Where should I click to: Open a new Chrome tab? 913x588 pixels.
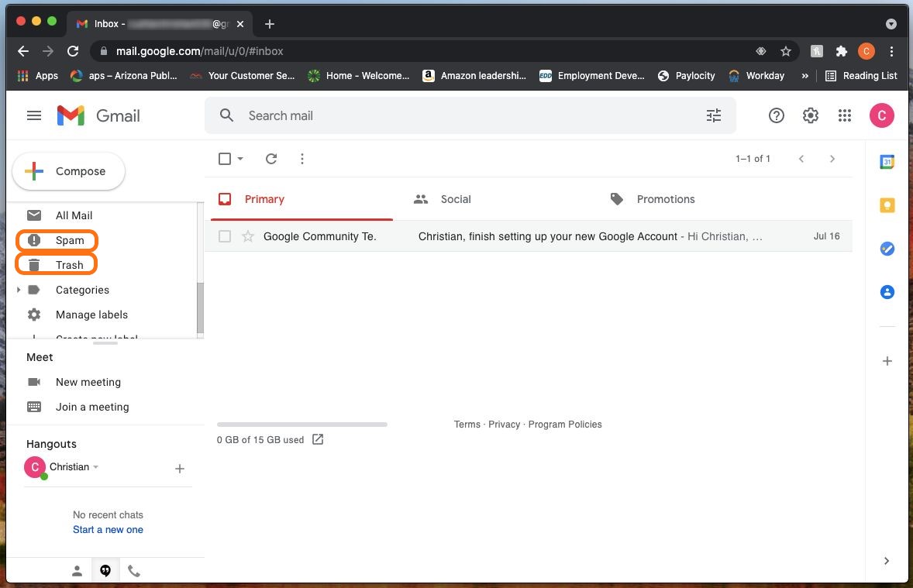point(269,24)
